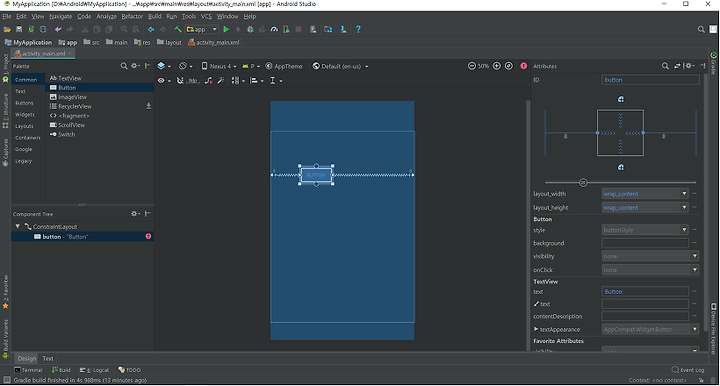Click Search Everywhere magnifier in top-right

click(701, 29)
